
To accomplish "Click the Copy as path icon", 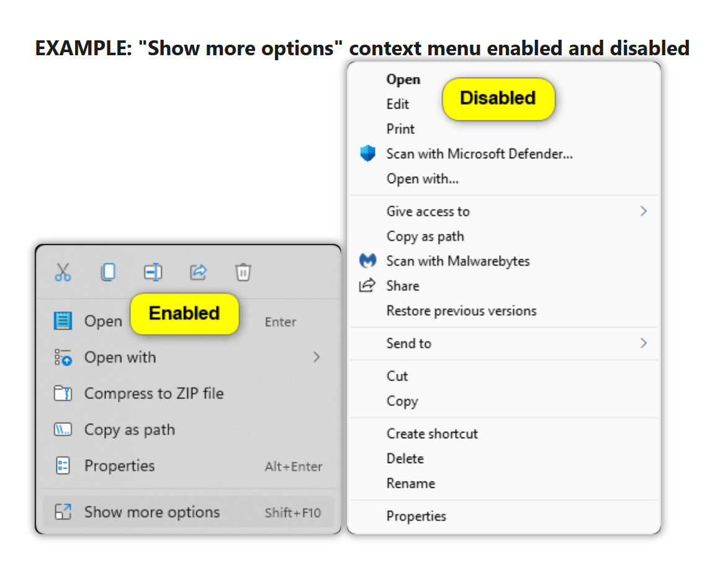I will [63, 429].
